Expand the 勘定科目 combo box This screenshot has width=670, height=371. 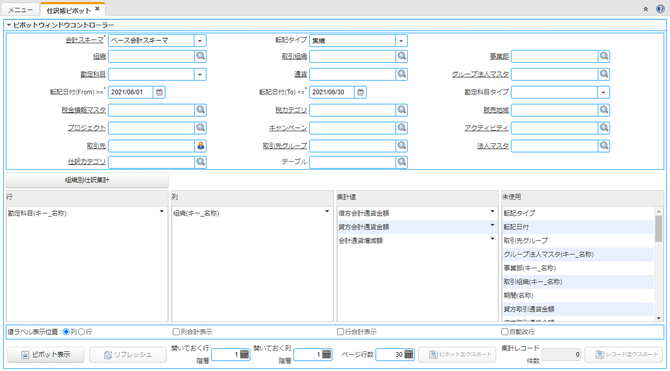pyautogui.click(x=200, y=74)
